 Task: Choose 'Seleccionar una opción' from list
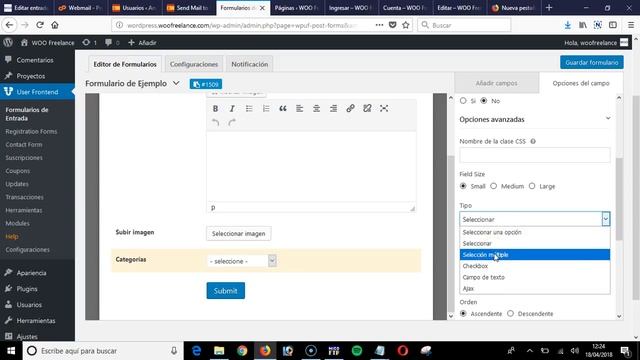[x=535, y=232]
